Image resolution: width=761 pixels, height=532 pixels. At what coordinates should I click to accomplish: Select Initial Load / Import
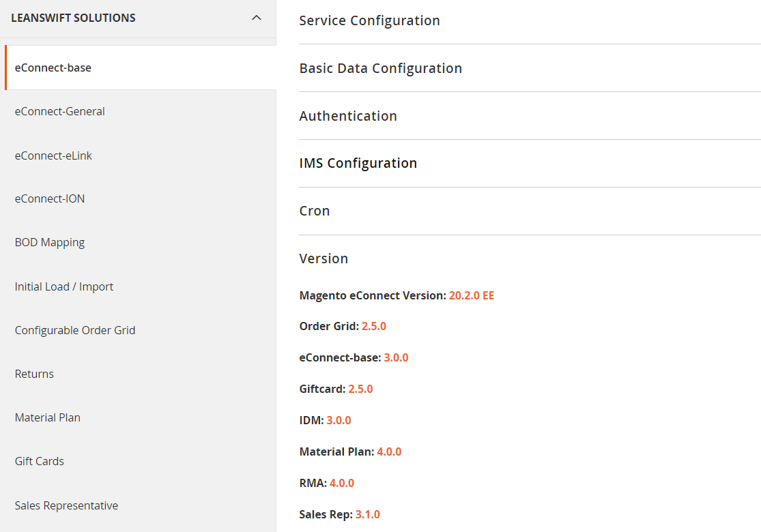point(64,286)
